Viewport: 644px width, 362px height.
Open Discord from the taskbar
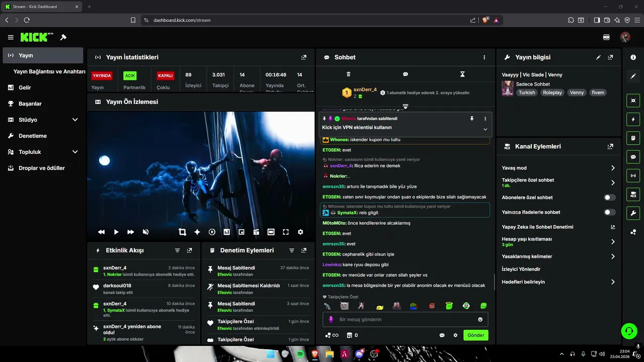coord(359,354)
